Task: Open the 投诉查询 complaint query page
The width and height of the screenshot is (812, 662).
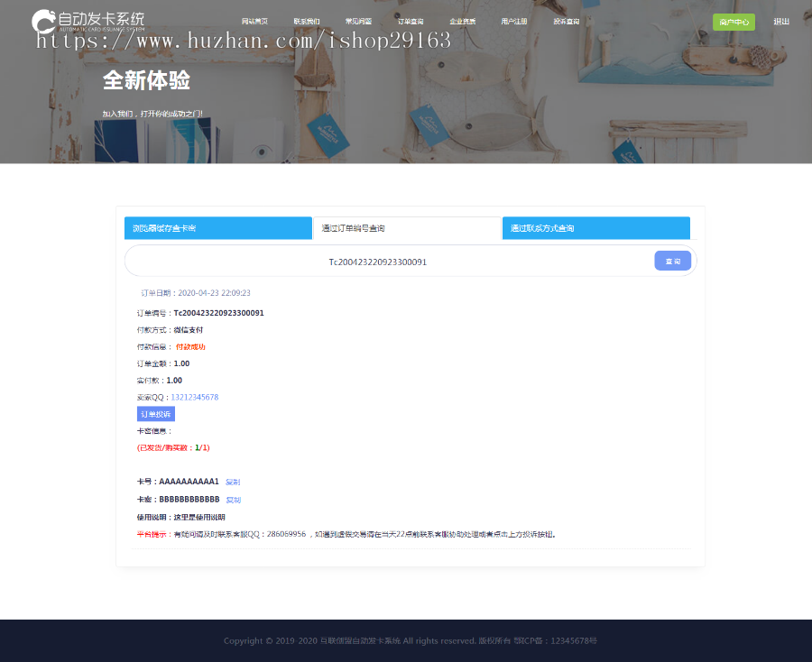Action: 567,22
